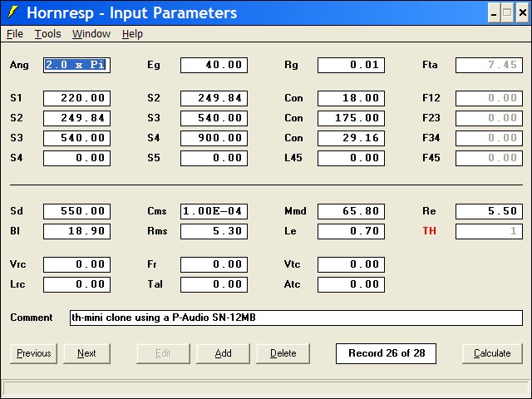
Task: Click the Re field showing 5.50
Action: pyautogui.click(x=489, y=211)
